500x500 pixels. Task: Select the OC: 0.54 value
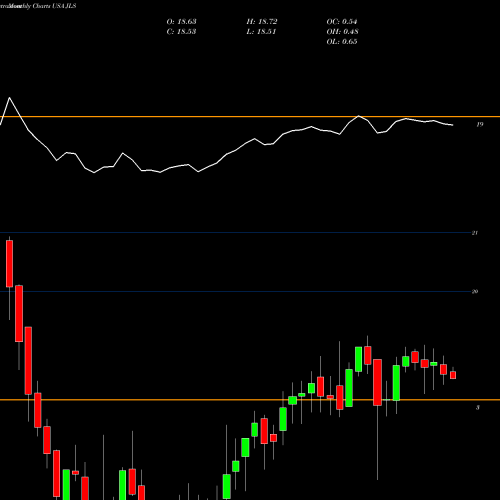(x=342, y=22)
